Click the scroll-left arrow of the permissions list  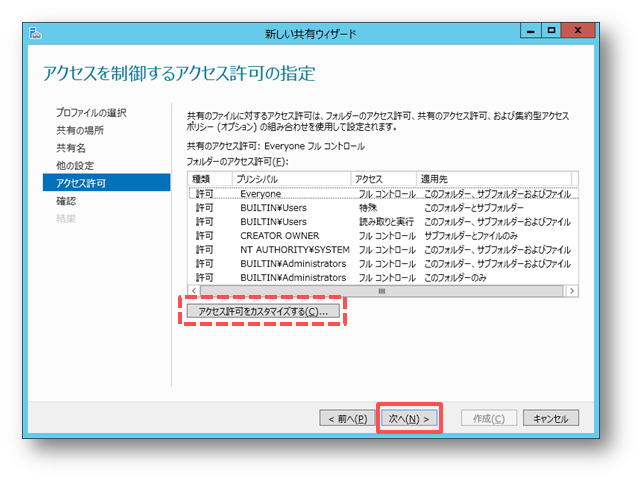coord(194,291)
